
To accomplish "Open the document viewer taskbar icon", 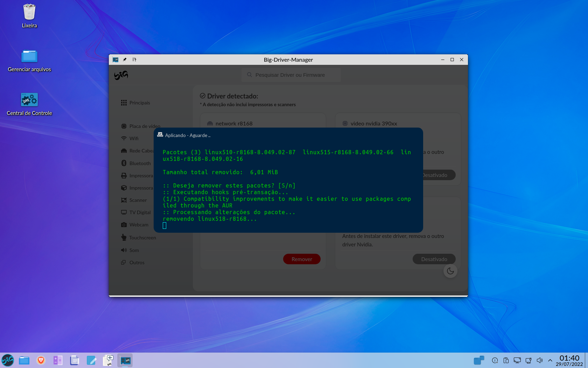I will tap(75, 360).
